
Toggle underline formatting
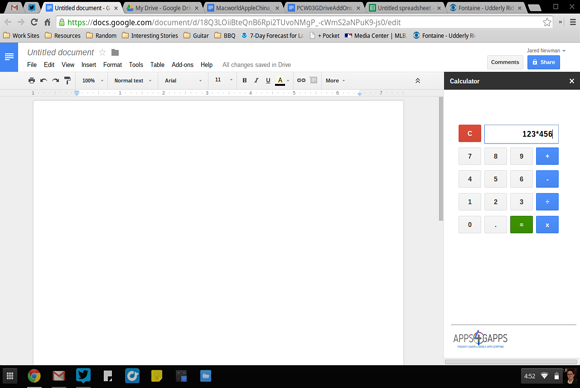(x=268, y=80)
